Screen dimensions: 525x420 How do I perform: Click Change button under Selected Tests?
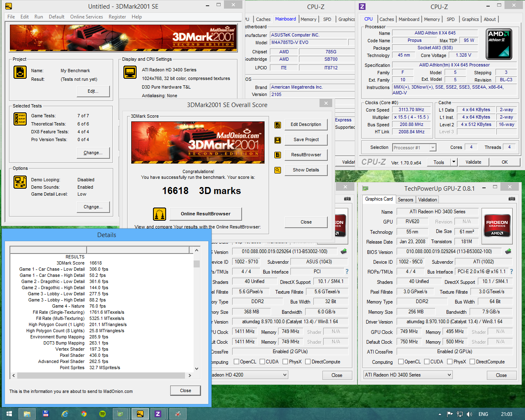[93, 153]
